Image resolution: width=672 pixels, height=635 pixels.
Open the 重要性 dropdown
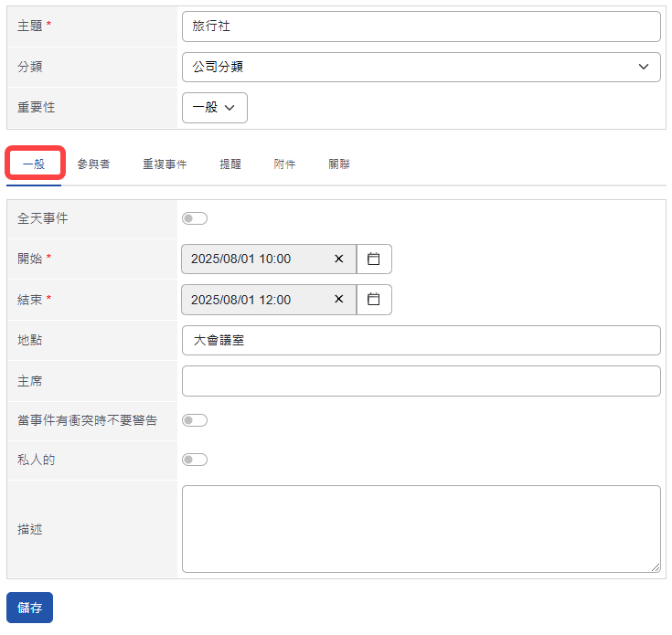click(214, 107)
